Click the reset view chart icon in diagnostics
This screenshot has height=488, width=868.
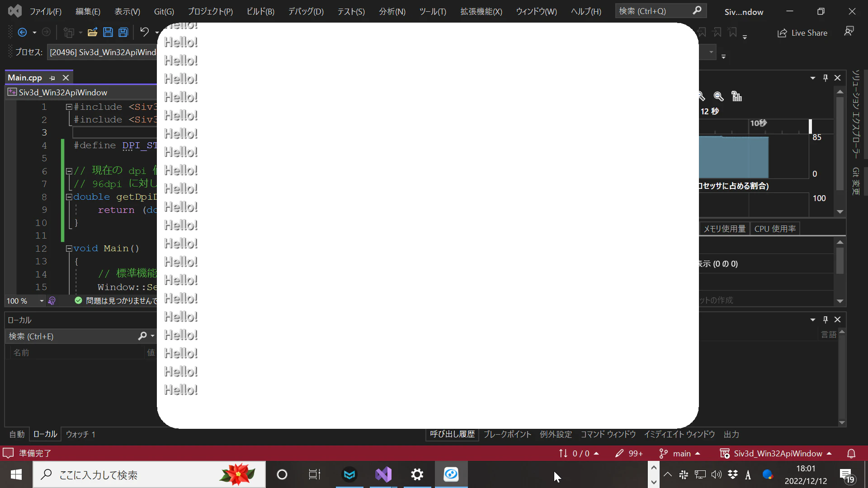pyautogui.click(x=736, y=96)
